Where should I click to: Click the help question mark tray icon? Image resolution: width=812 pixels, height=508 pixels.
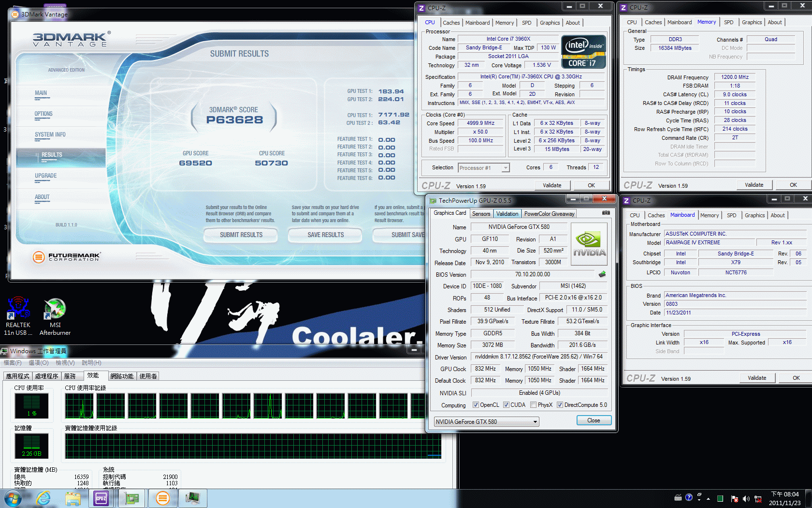click(689, 497)
